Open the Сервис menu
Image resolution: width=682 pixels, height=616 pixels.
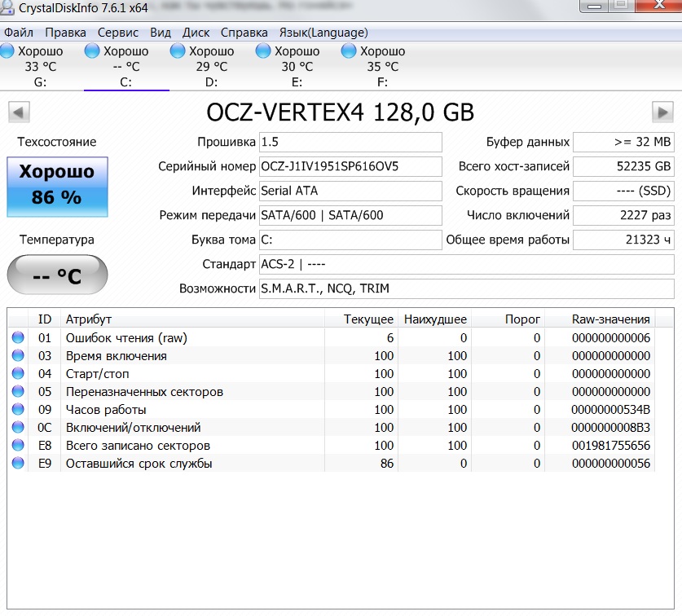point(118,33)
